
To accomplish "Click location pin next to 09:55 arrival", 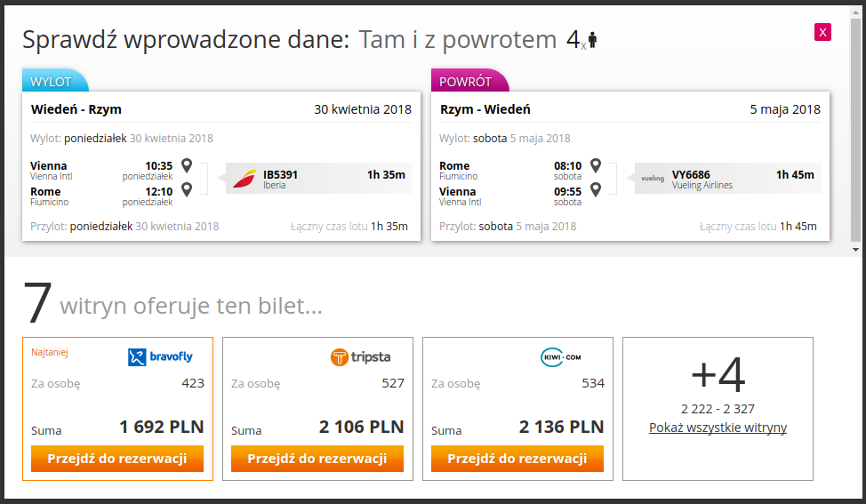I will [596, 189].
